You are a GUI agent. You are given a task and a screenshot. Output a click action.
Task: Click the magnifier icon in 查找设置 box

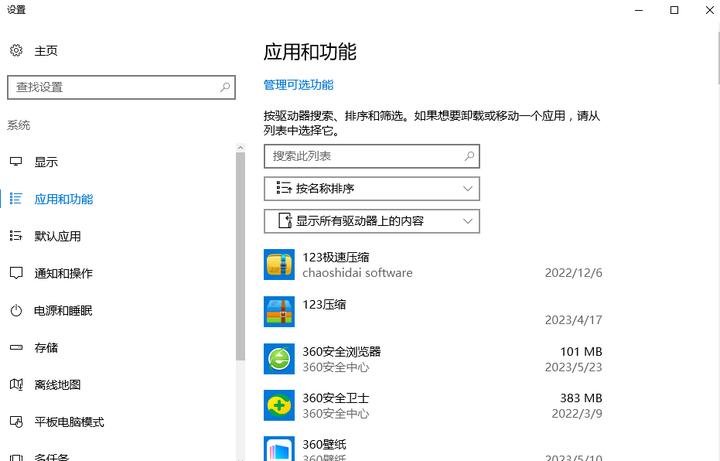tap(225, 87)
